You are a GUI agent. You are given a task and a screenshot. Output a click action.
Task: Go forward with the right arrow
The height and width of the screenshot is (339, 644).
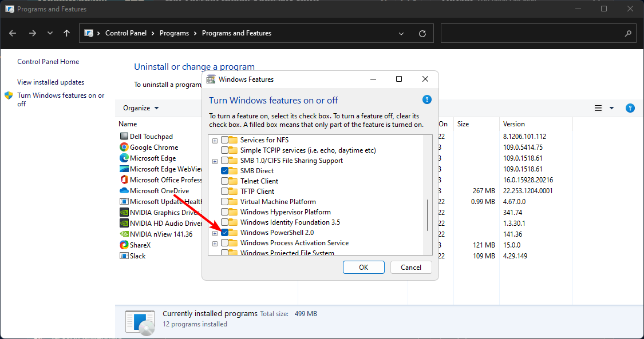point(33,33)
